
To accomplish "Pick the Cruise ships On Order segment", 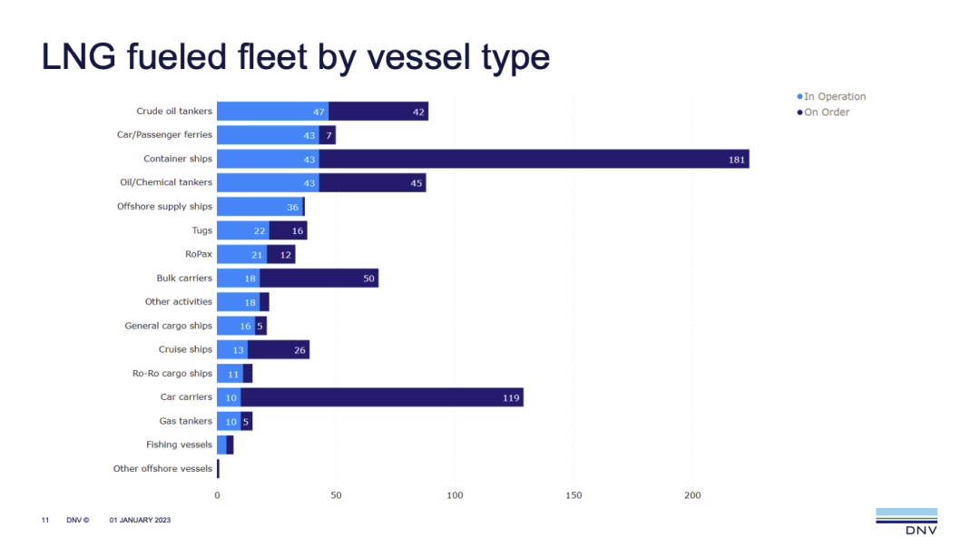I will pyautogui.click(x=279, y=350).
